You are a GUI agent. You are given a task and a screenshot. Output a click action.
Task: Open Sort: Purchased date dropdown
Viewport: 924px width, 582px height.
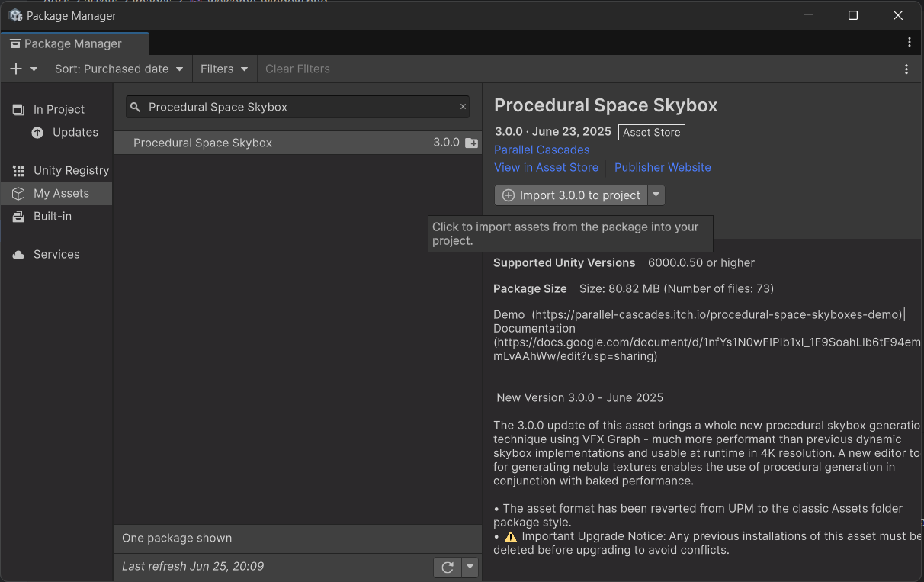pos(119,69)
